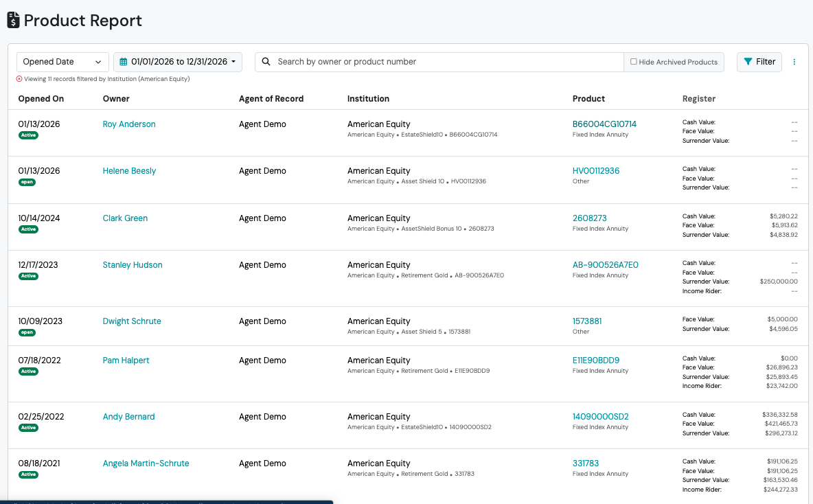Image resolution: width=813 pixels, height=504 pixels.
Task: Click the Product Report document icon
Action: pyautogui.click(x=14, y=20)
